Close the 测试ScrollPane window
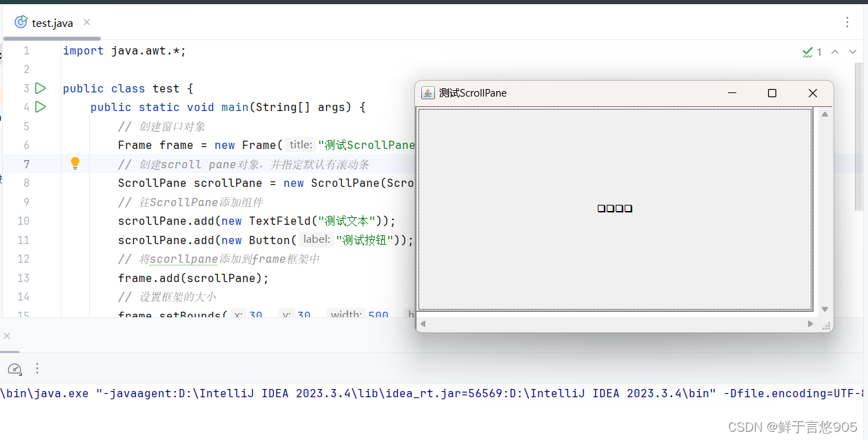 [x=813, y=93]
